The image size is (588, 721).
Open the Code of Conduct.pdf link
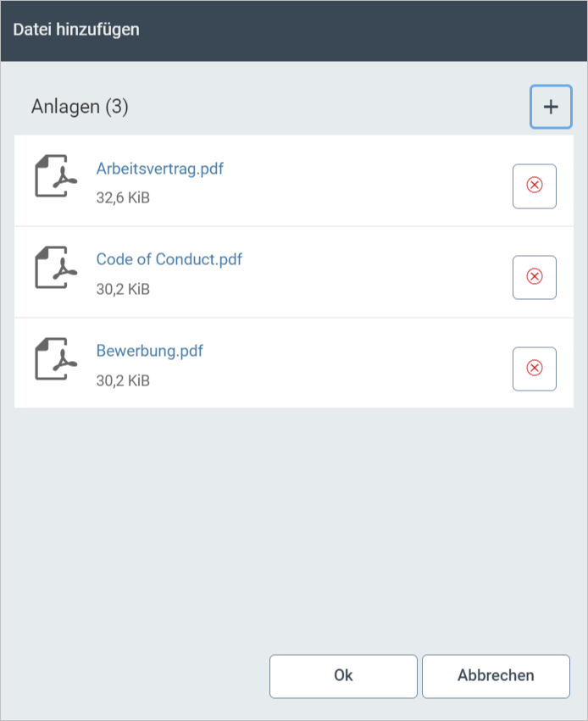point(169,259)
